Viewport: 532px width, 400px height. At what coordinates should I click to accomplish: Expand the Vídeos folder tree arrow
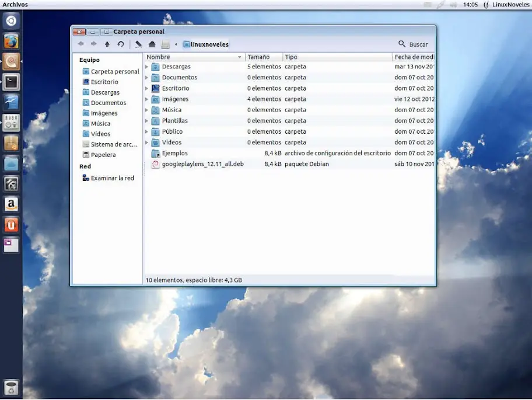pyautogui.click(x=146, y=142)
